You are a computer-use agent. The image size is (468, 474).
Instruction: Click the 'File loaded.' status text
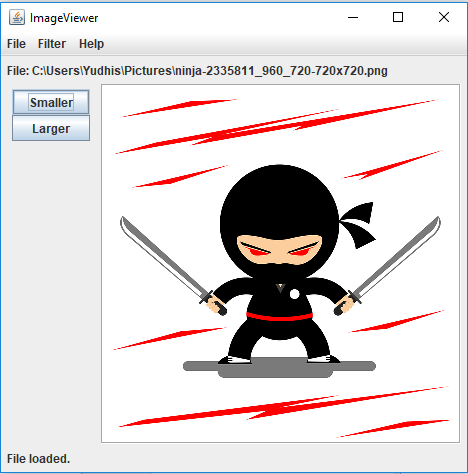coord(39,459)
